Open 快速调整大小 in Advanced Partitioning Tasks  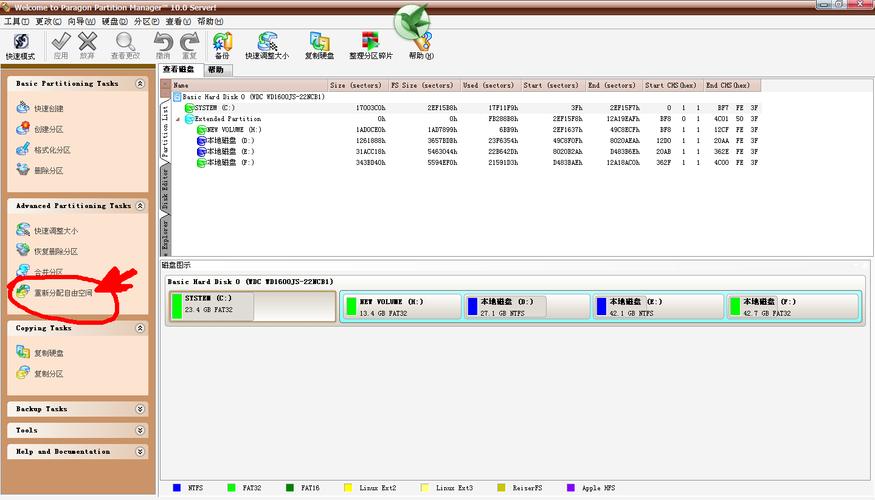click(47, 230)
